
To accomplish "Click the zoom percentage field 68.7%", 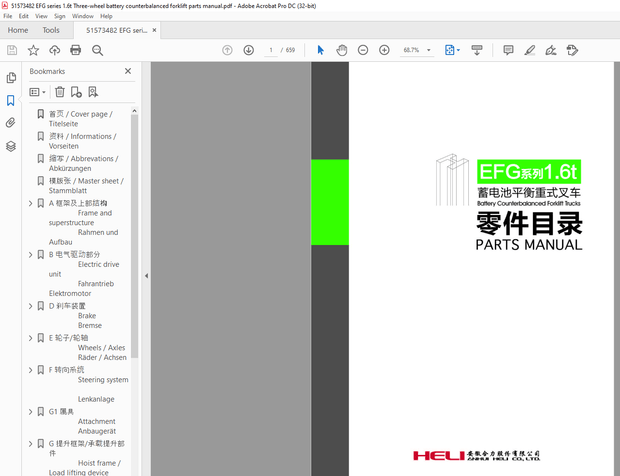I will pos(411,50).
